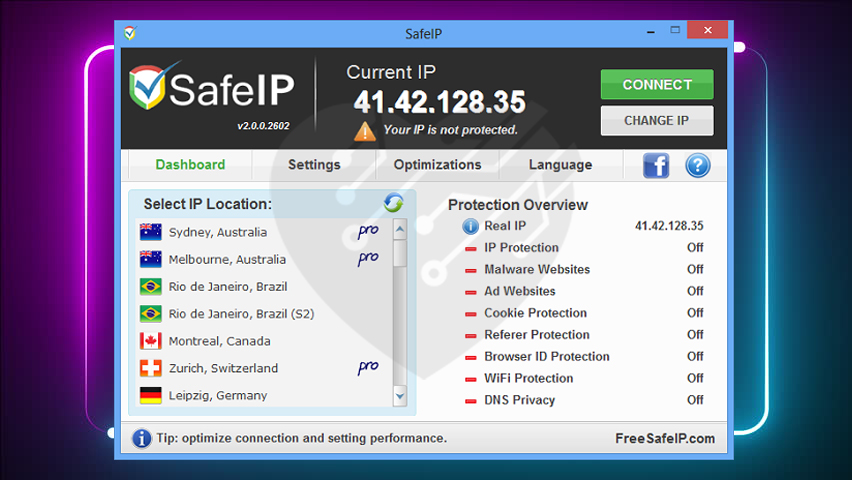Image resolution: width=852 pixels, height=480 pixels.
Task: Toggle Referer Protection
Action: pos(584,334)
